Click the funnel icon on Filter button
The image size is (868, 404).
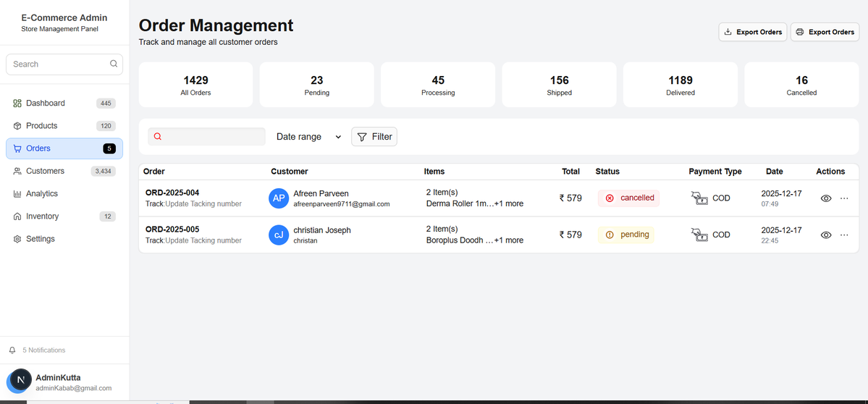coord(362,137)
